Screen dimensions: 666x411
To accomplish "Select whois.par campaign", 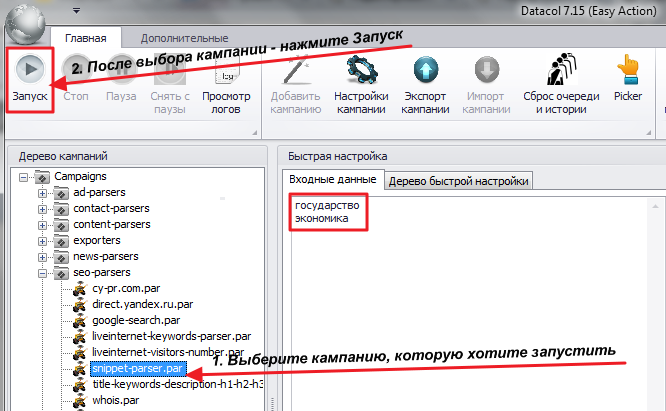I will tap(116, 400).
